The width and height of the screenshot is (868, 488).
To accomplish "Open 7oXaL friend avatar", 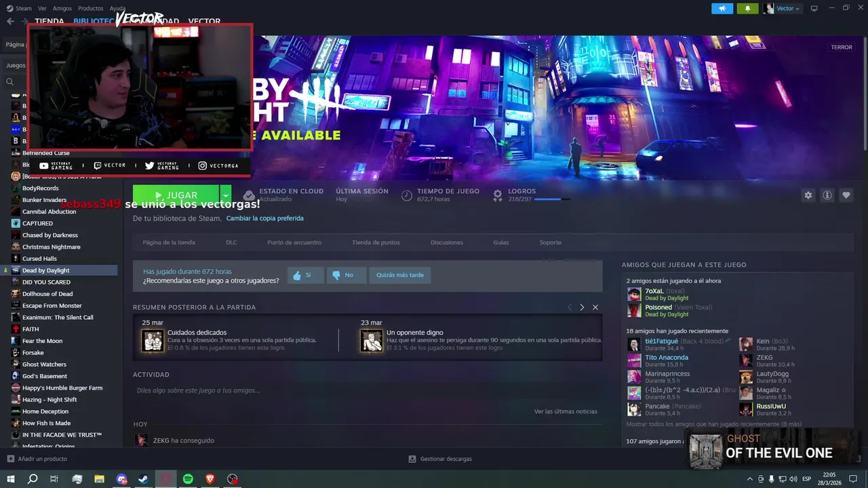I will click(634, 294).
